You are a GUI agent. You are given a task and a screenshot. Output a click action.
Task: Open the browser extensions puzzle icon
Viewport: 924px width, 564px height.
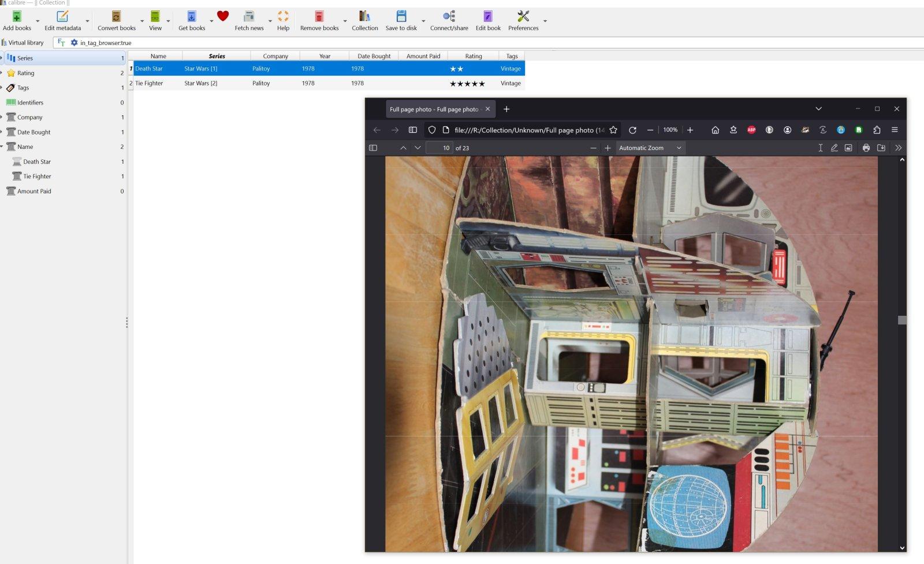(877, 130)
